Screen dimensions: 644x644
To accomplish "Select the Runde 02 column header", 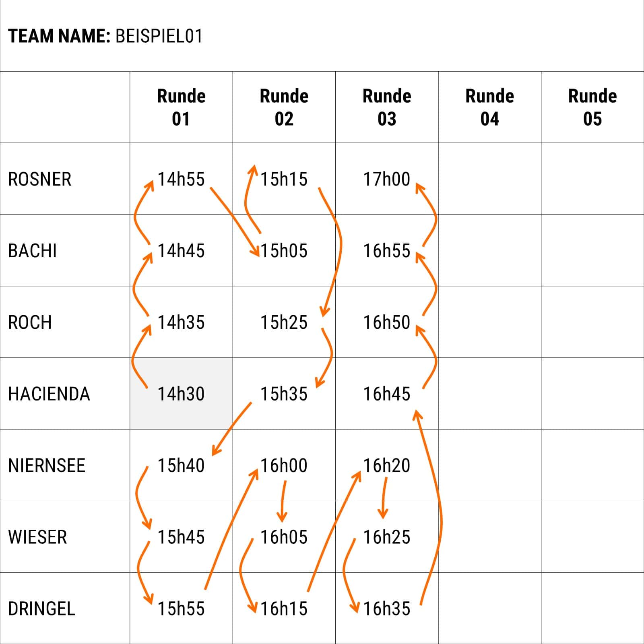I will click(x=284, y=107).
